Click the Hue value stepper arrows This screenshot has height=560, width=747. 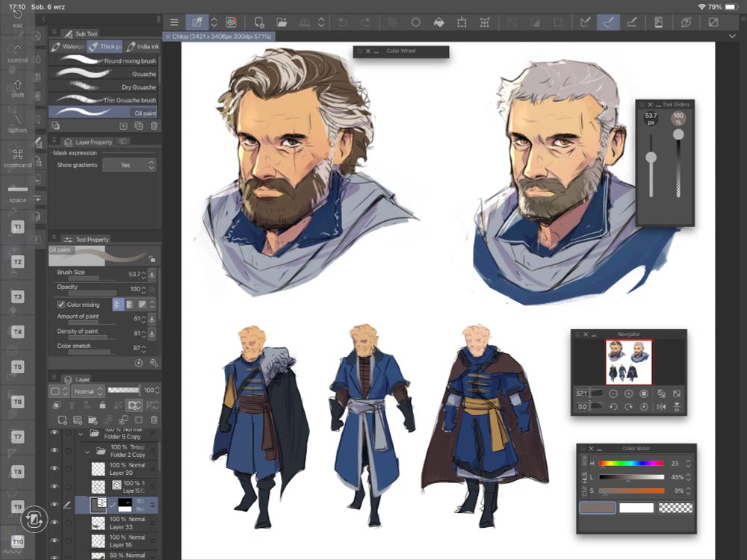pos(688,463)
